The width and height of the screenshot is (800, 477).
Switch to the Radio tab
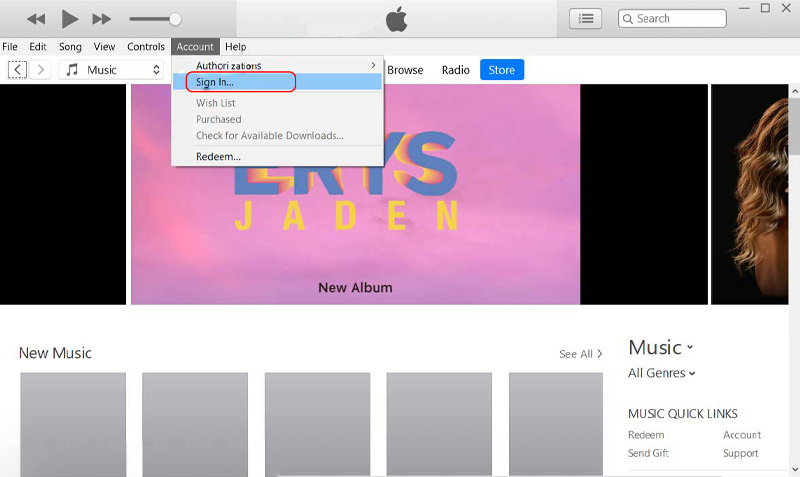coord(456,70)
